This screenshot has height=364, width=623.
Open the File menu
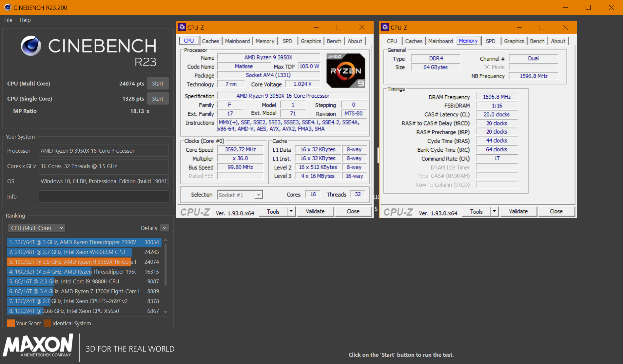(x=8, y=20)
